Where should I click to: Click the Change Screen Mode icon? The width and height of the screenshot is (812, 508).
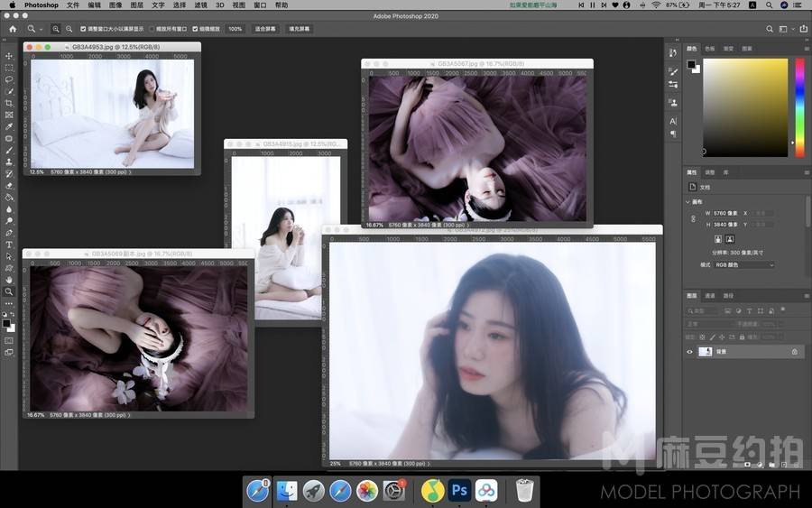coord(9,353)
